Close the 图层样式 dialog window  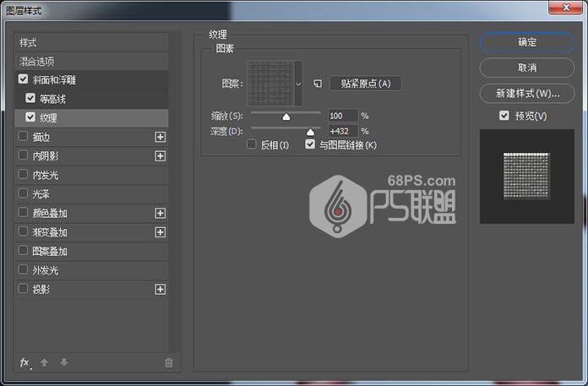point(566,8)
